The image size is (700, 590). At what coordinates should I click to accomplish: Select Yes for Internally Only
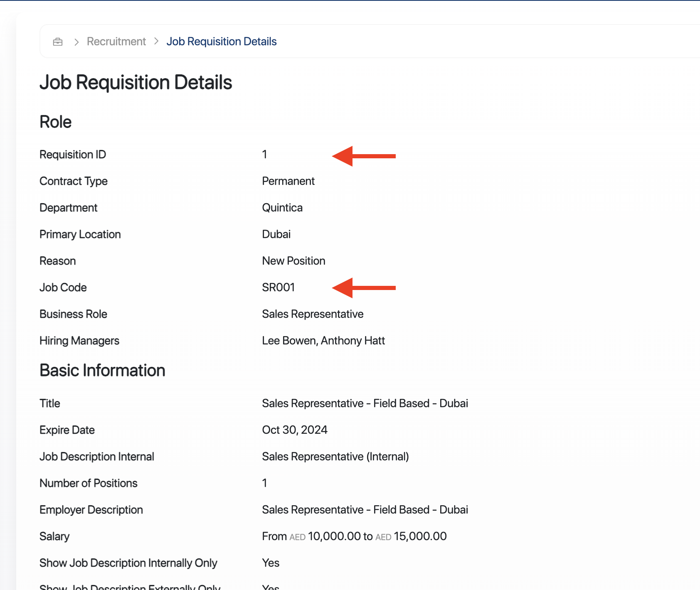(271, 563)
